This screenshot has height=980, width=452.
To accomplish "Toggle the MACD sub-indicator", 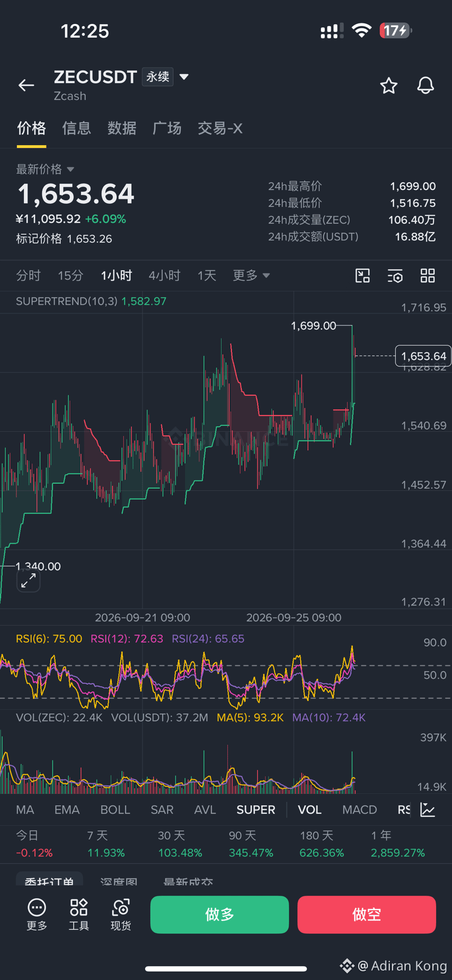I will [360, 810].
